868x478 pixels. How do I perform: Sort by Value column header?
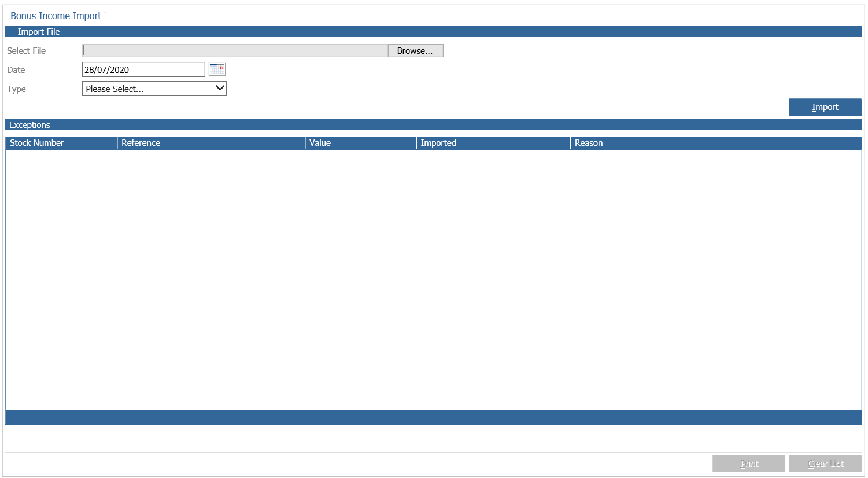click(361, 143)
